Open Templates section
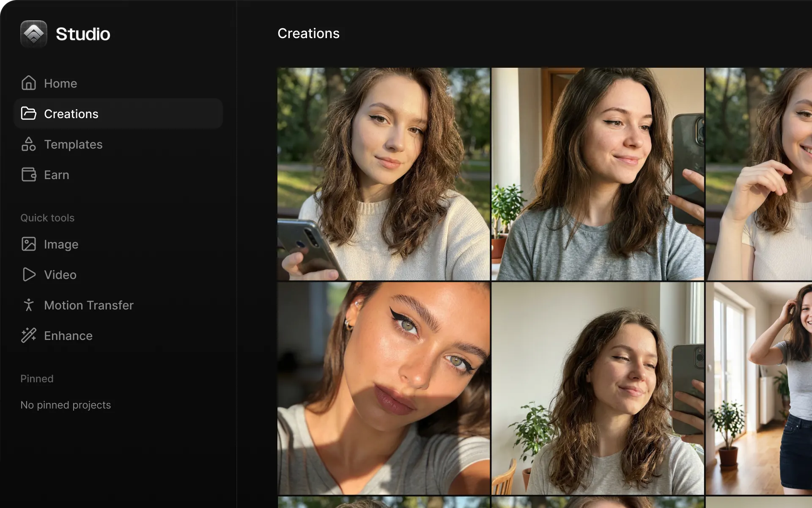The height and width of the screenshot is (508, 812). tap(118, 144)
